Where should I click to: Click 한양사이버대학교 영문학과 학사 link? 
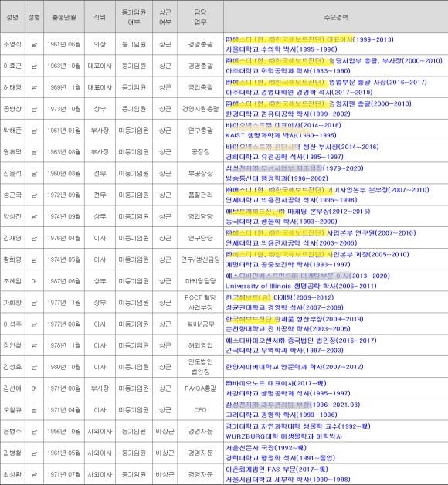pyautogui.click(x=294, y=367)
